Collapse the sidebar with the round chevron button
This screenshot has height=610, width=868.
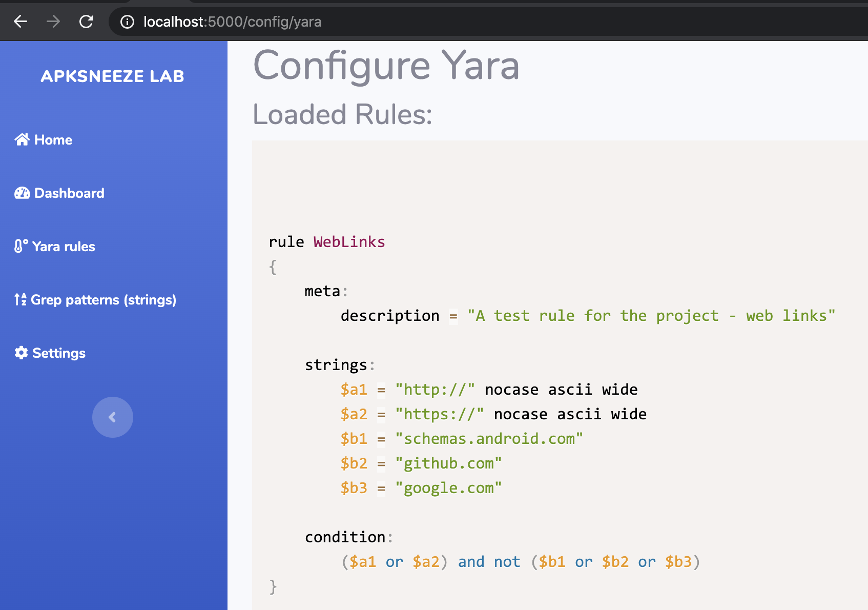113,417
